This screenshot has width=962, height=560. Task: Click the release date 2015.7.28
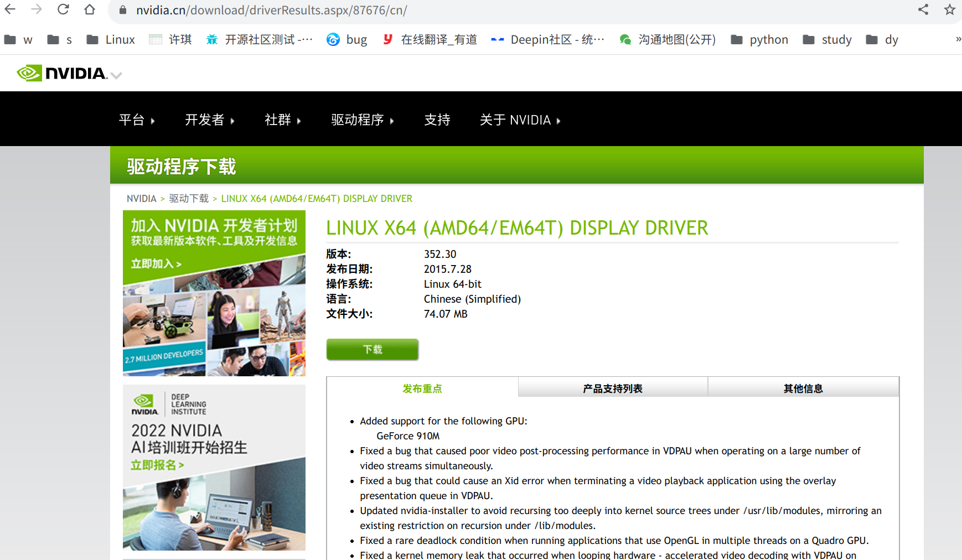pyautogui.click(x=448, y=269)
